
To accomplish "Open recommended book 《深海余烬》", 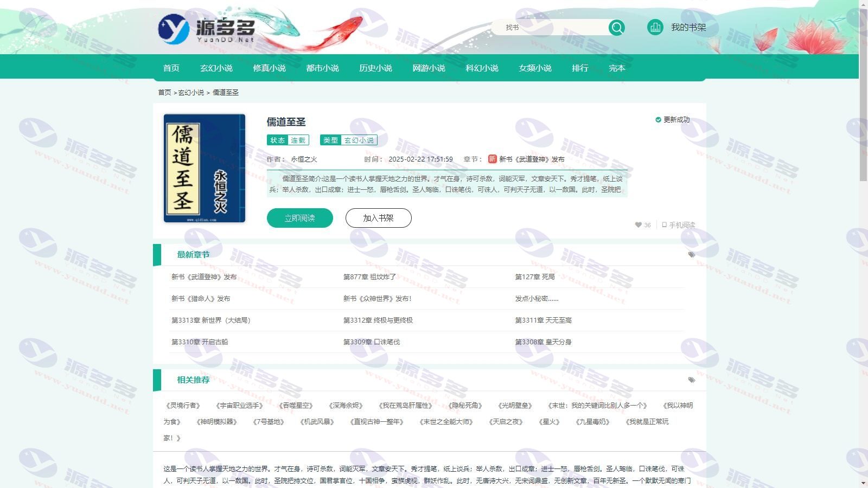I will [x=346, y=406].
